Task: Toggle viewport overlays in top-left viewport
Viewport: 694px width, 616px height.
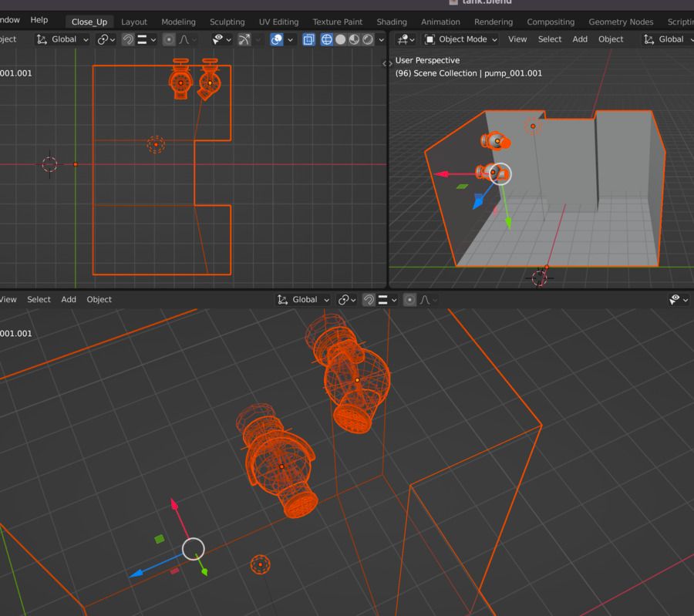Action: click(277, 39)
